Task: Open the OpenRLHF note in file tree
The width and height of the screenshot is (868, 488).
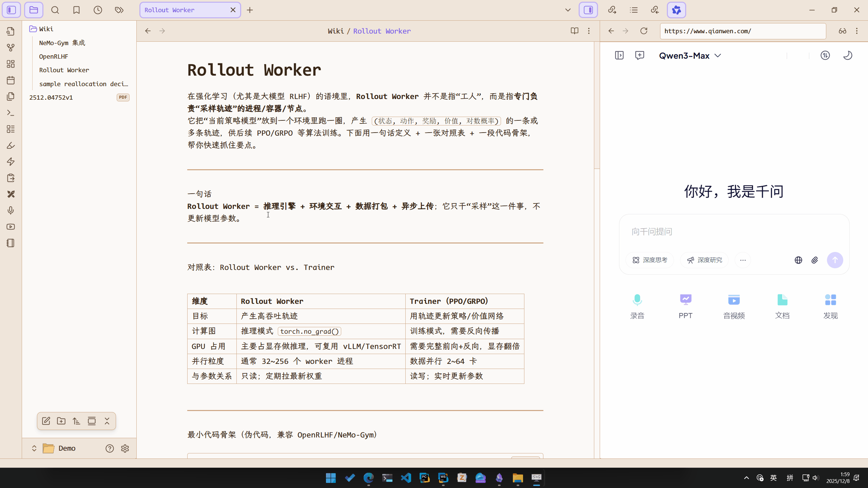Action: coord(54,57)
